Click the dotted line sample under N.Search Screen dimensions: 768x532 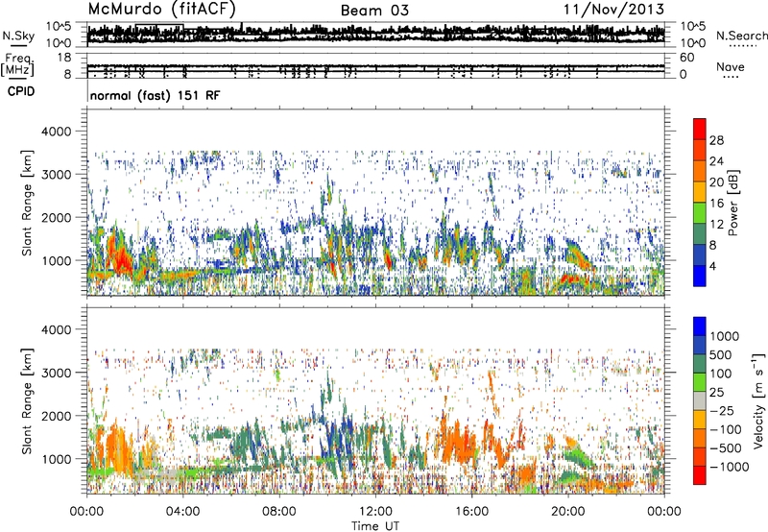(743, 46)
